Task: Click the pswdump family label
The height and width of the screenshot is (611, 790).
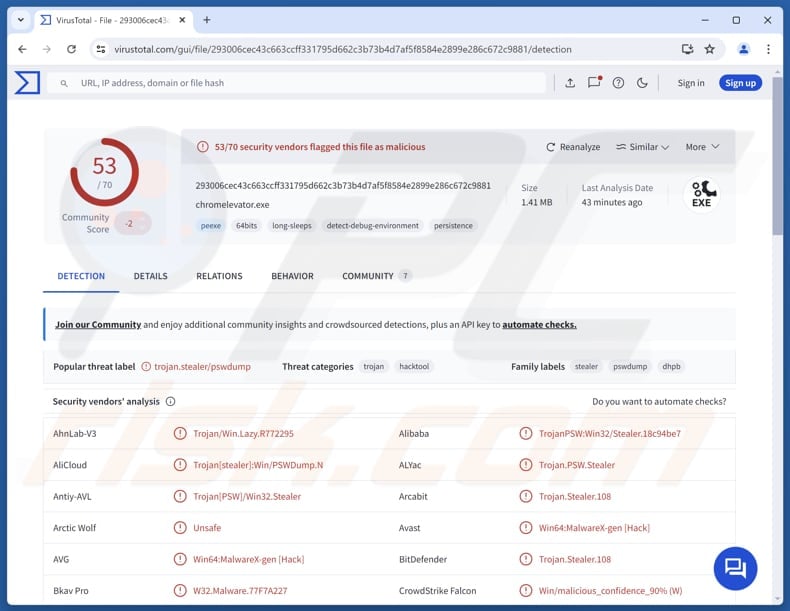Action: coord(630,367)
